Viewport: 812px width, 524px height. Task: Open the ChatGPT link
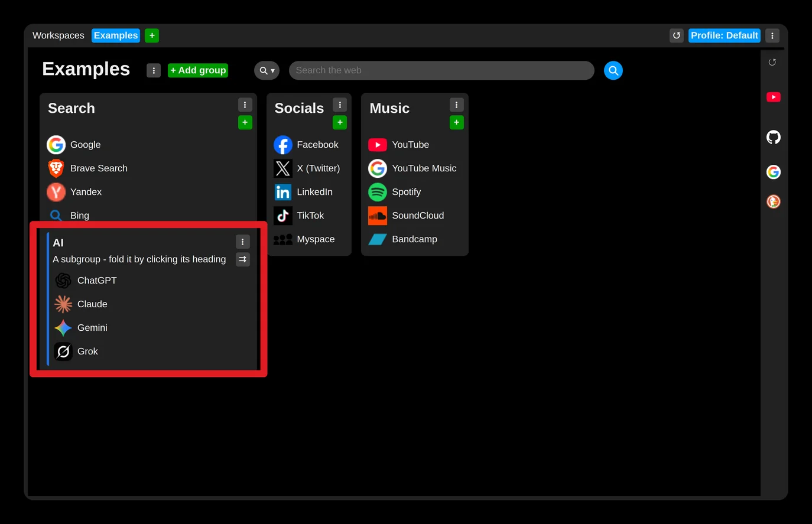click(97, 281)
